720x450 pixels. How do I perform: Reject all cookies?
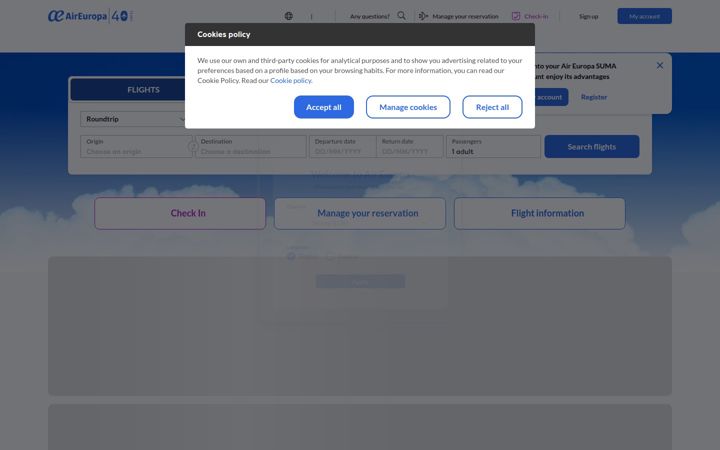click(492, 107)
